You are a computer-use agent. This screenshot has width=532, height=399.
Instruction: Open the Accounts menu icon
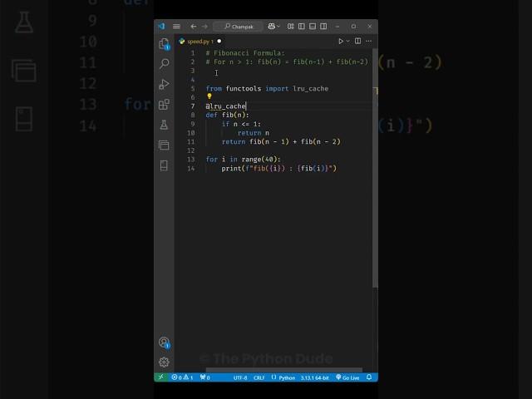click(165, 342)
